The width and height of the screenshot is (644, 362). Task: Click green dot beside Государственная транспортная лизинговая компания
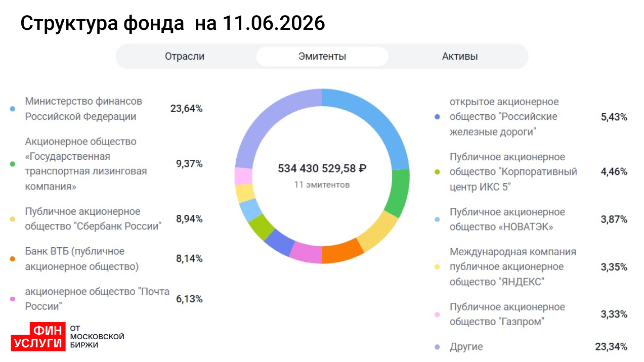(x=13, y=164)
